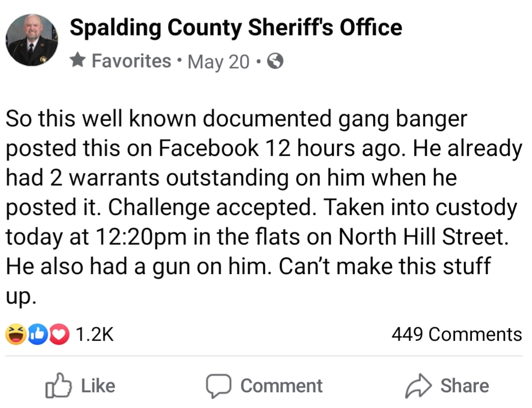
Task: Open the Spalding County Sheriff's Office page name
Action: click(235, 28)
